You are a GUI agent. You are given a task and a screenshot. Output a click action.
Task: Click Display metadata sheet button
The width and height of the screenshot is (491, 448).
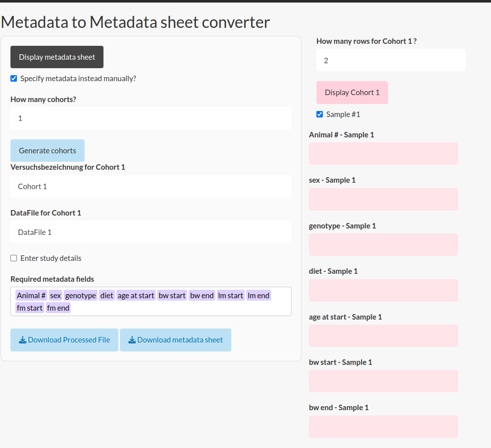tap(57, 57)
